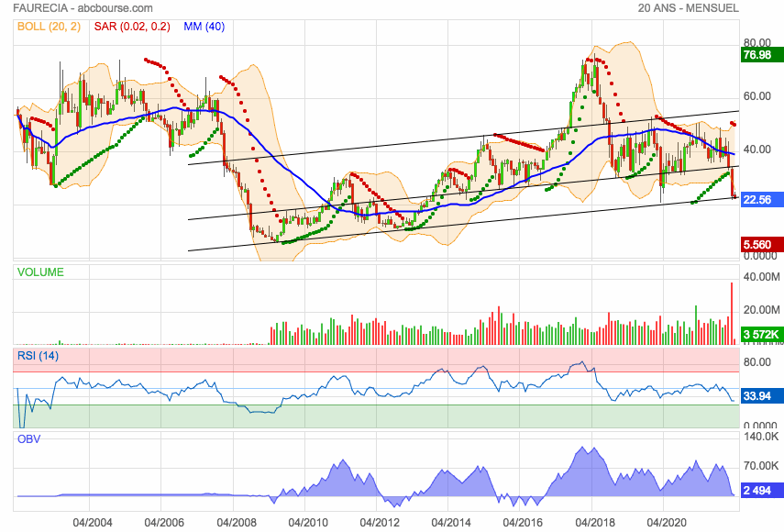
Task: Click the 20 ANS - MENSUEL label
Action: tap(688, 8)
